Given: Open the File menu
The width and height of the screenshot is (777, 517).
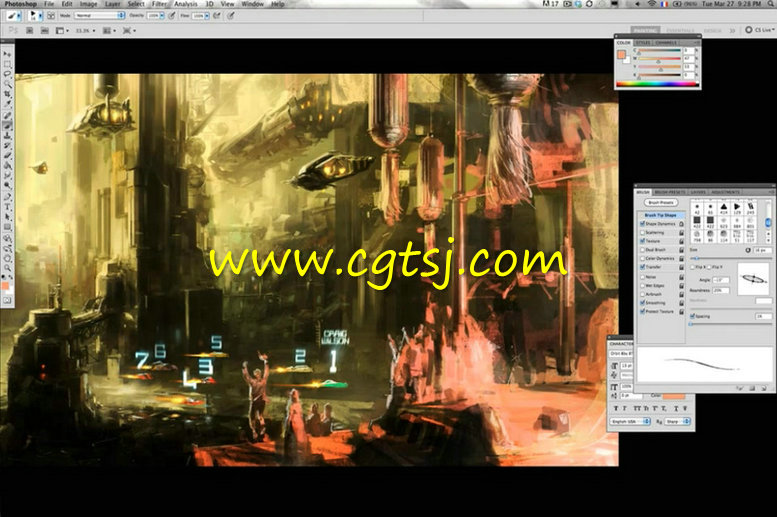Looking at the screenshot, I should coord(49,3).
